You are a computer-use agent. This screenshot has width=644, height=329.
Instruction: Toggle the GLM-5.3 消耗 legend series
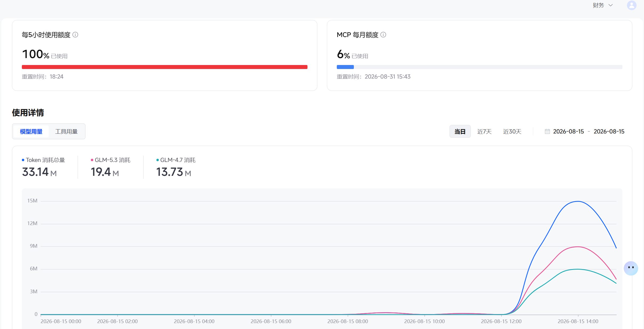click(x=111, y=160)
